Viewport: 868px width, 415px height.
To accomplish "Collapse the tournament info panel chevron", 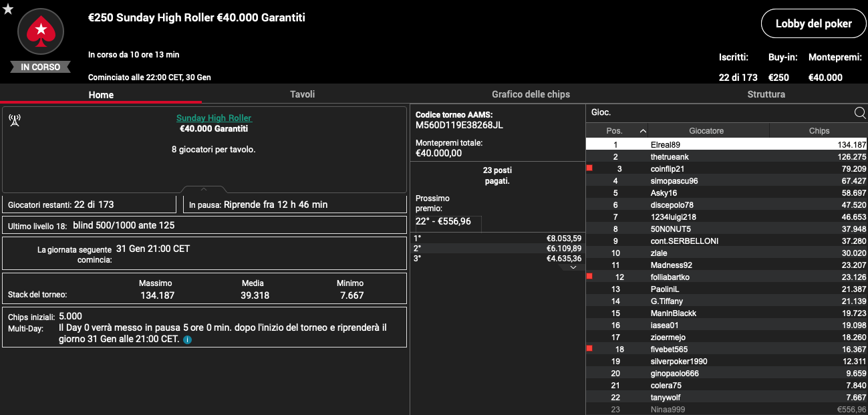I will (x=204, y=189).
